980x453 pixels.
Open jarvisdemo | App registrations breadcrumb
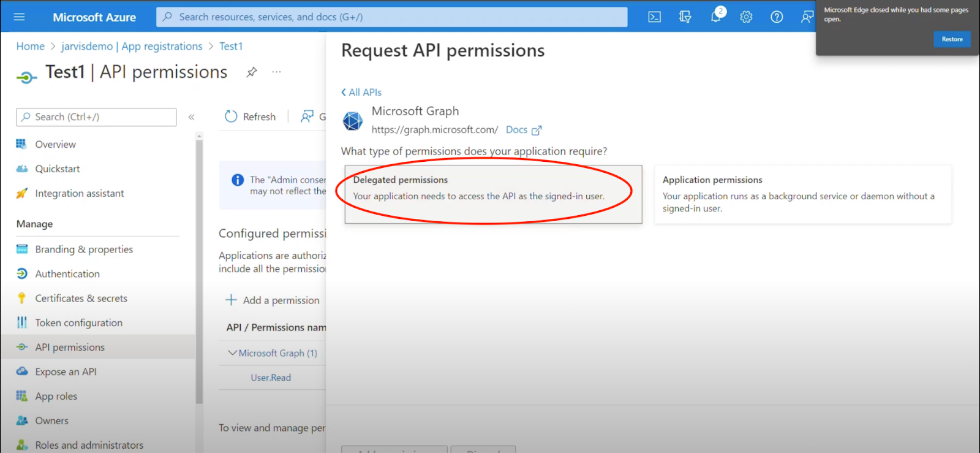pos(132,46)
